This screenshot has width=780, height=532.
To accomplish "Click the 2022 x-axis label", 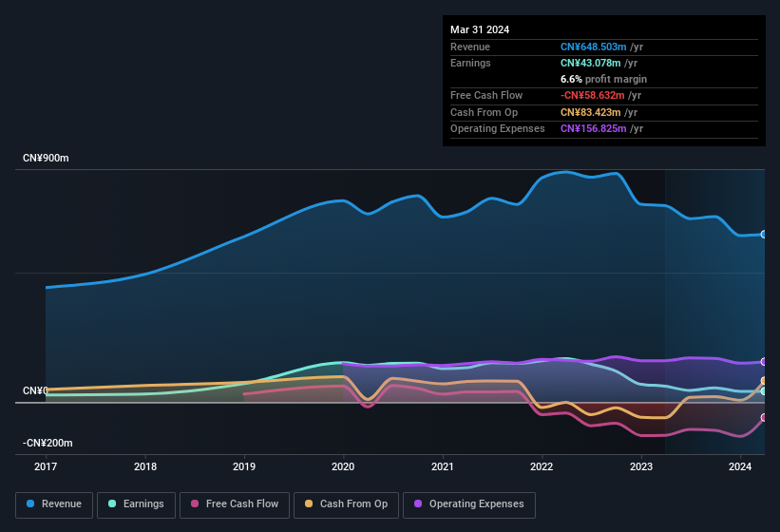I will click(x=542, y=466).
